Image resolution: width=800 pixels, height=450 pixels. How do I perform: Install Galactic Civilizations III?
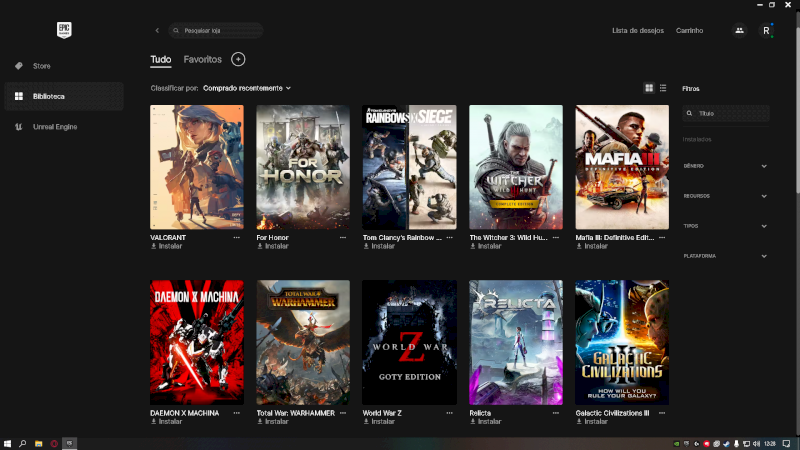click(x=592, y=422)
